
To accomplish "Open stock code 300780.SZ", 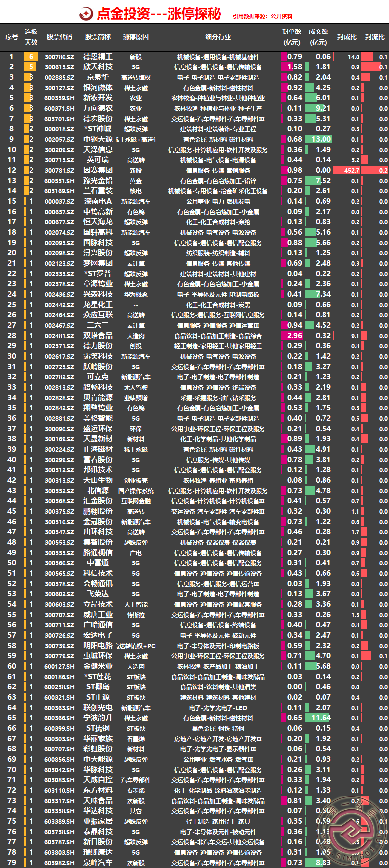I will [x=60, y=57].
